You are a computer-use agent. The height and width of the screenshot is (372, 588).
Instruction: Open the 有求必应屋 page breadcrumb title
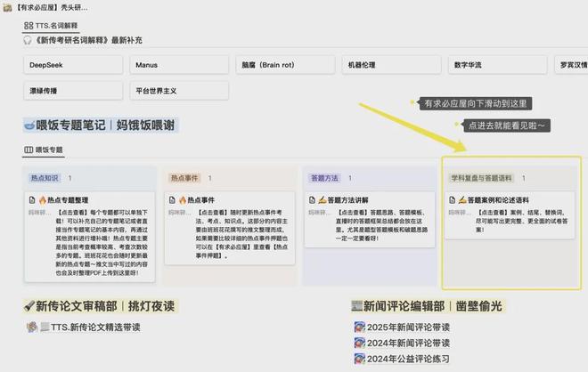coord(52,7)
